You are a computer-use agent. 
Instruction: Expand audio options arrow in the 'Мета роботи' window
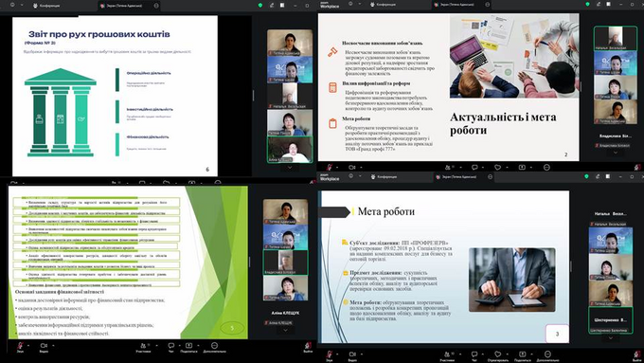tap(337, 354)
